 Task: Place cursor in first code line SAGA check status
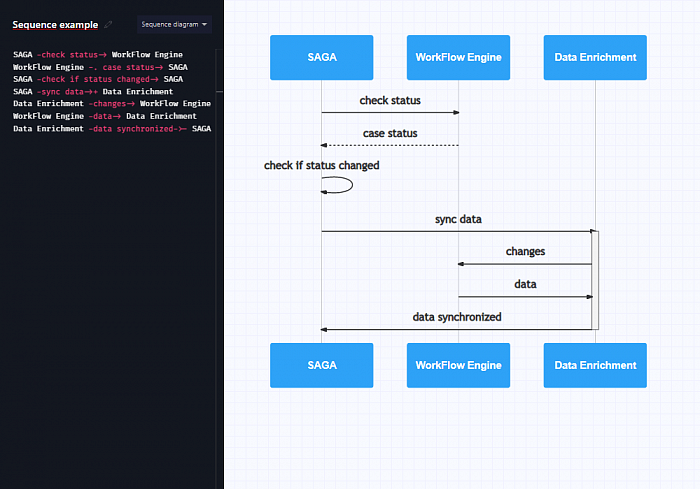98,54
